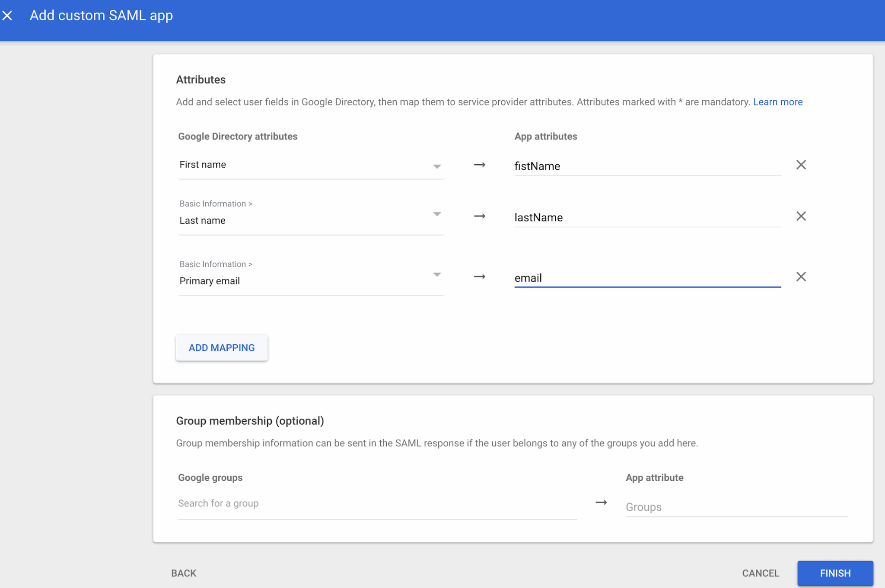Remove the fistName attribute mapping
The height and width of the screenshot is (588, 885).
point(800,165)
